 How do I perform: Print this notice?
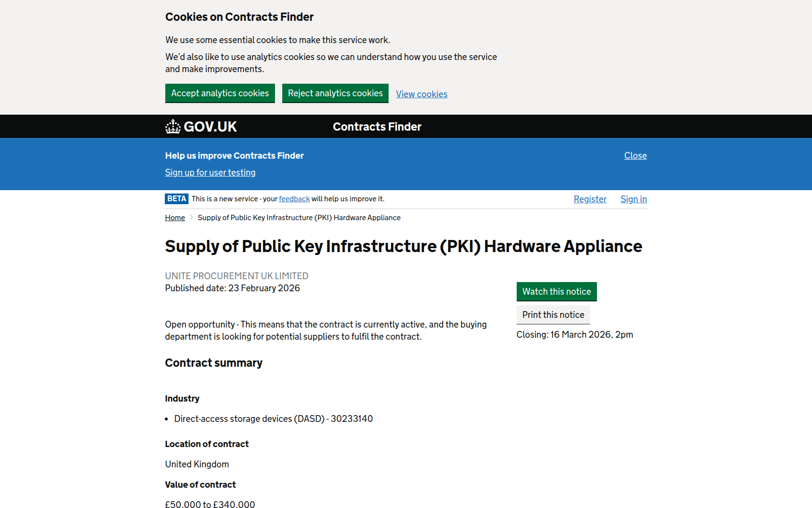pyautogui.click(x=553, y=315)
